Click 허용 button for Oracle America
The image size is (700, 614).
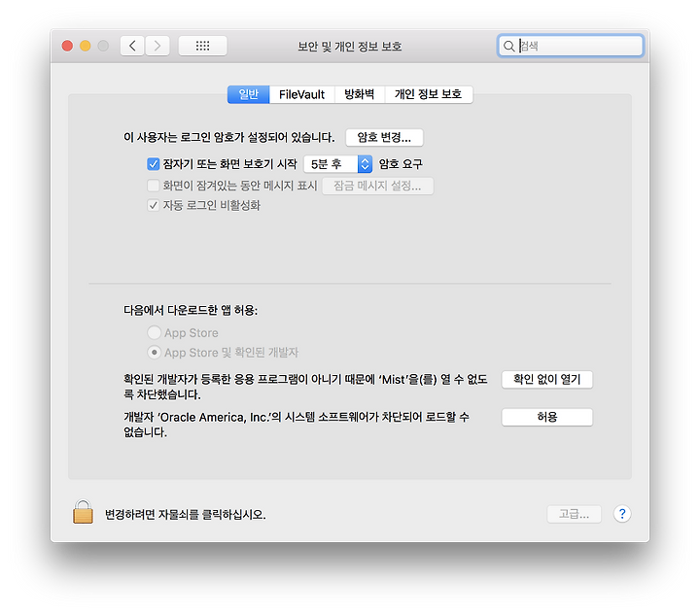point(546,417)
